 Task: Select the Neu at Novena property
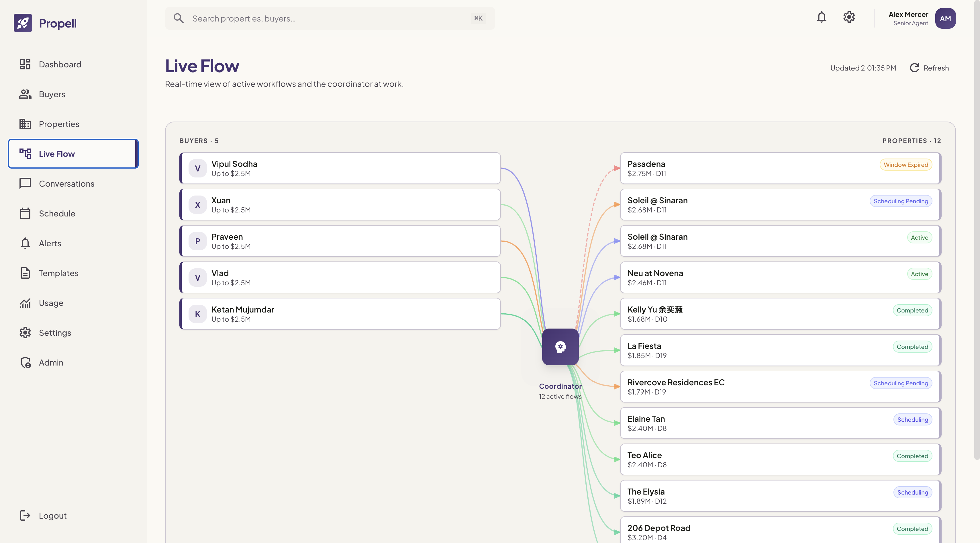(780, 278)
